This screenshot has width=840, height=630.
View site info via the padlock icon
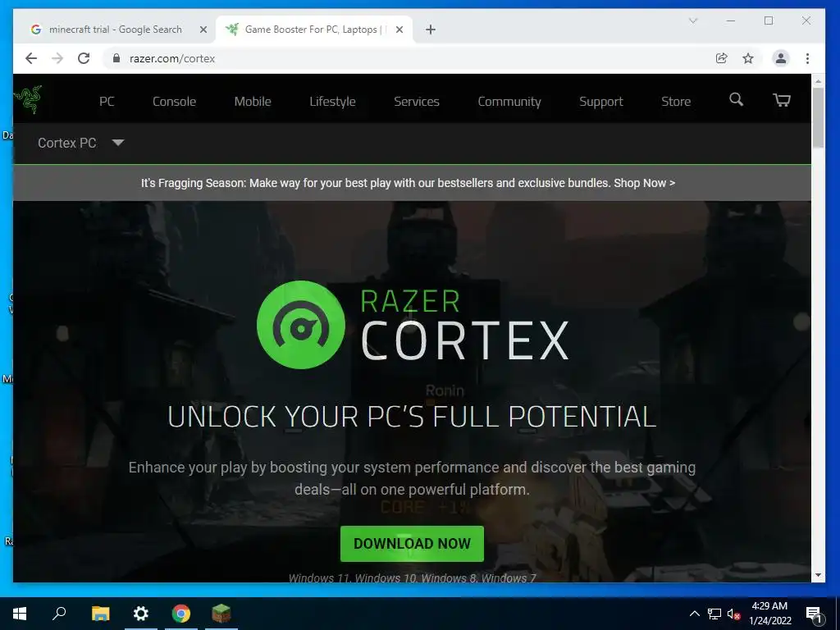(116, 58)
